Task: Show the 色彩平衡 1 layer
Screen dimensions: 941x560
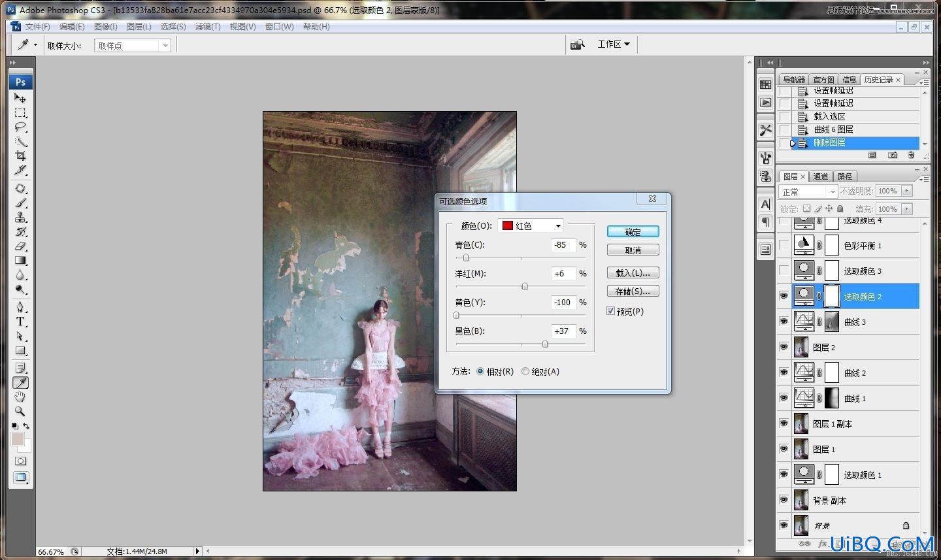Action: (x=784, y=245)
